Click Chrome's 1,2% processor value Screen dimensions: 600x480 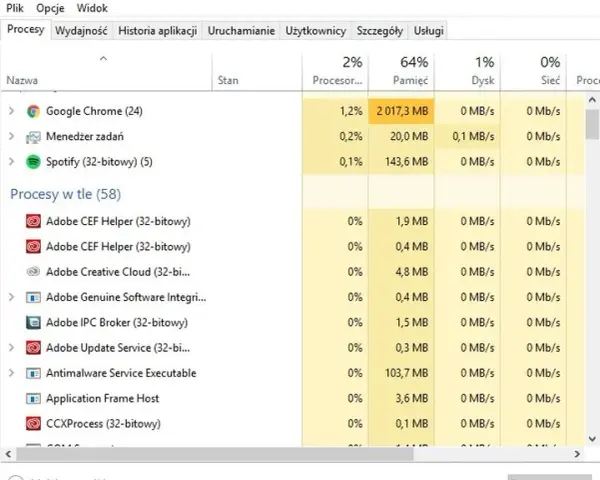tap(351, 111)
